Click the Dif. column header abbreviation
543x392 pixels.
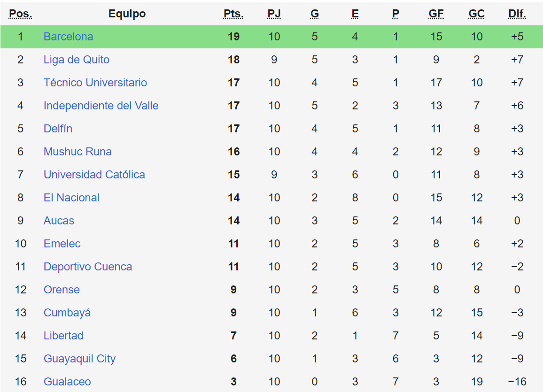click(x=517, y=14)
